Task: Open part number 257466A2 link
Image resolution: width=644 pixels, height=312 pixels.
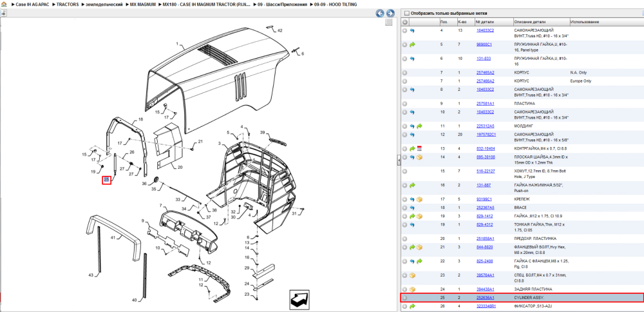Action: coord(485,81)
